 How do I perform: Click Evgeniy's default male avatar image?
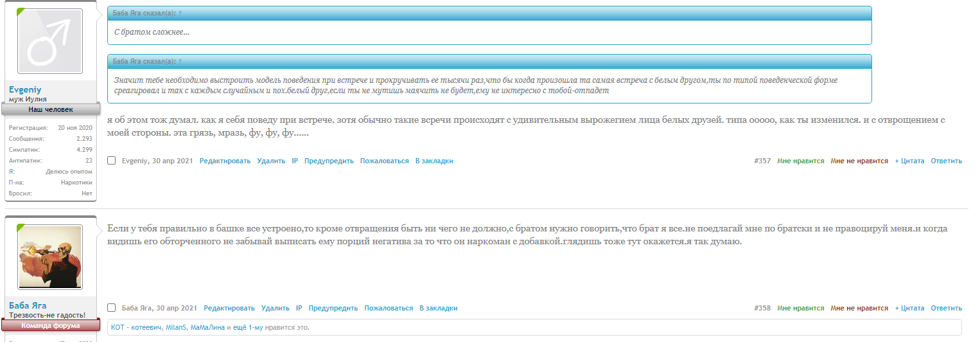50,41
